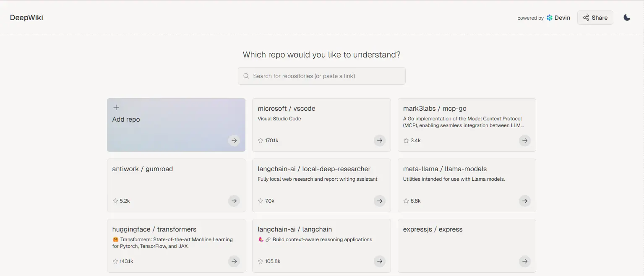Click the Share button

[x=595, y=18]
